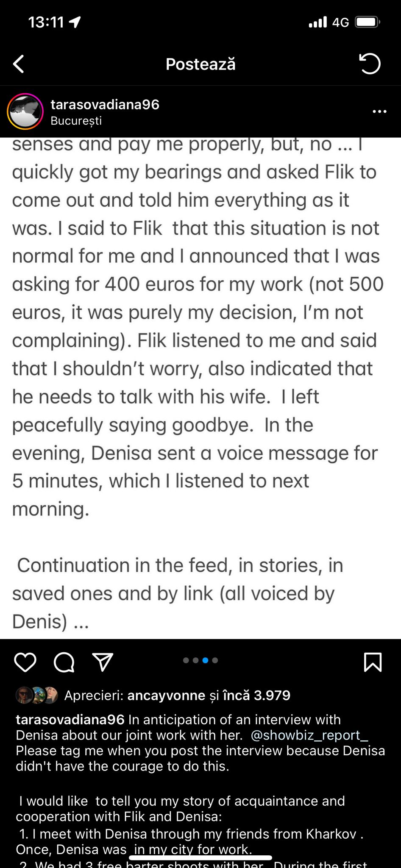Save post with bookmark icon

tap(373, 662)
